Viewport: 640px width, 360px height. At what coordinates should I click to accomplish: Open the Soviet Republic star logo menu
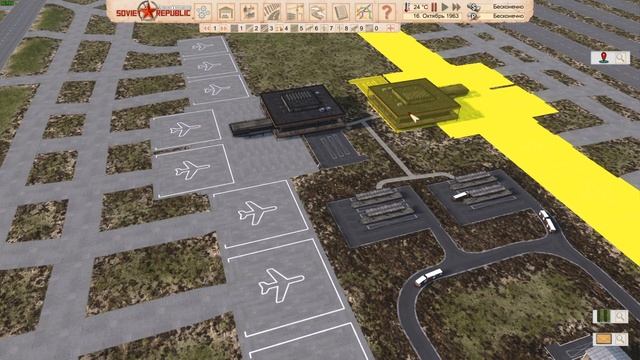point(147,11)
